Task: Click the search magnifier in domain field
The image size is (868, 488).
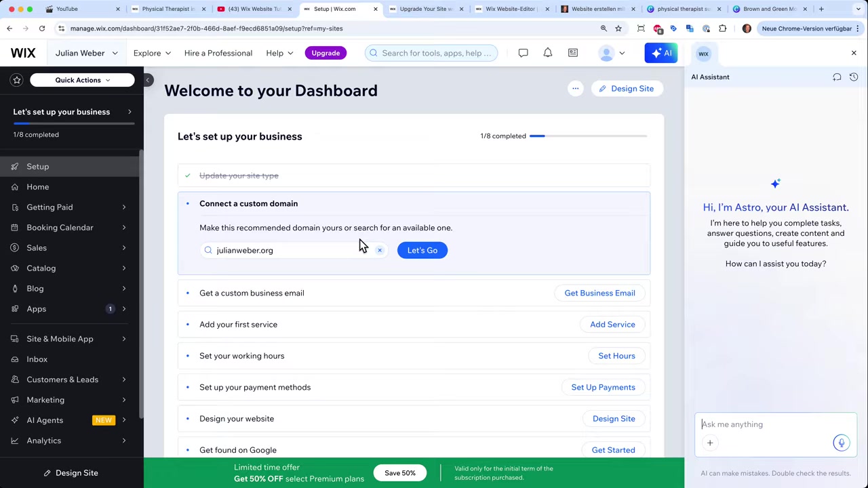Action: tap(208, 250)
